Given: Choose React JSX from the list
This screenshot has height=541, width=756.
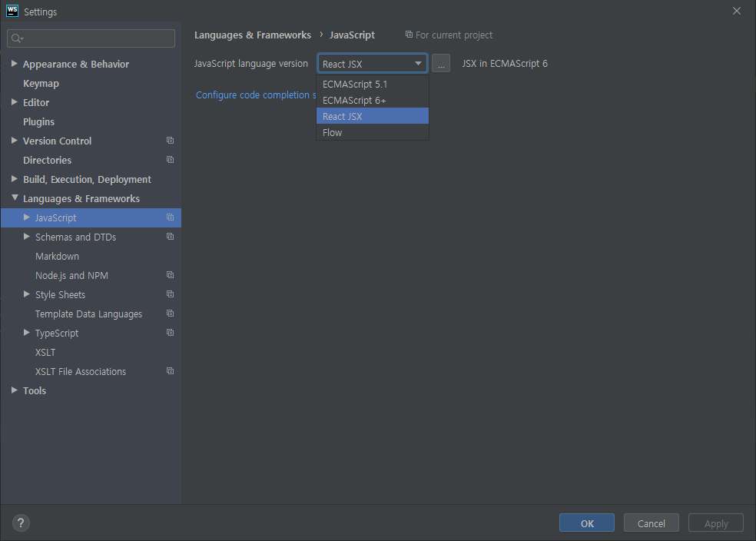Looking at the screenshot, I should pos(372,116).
